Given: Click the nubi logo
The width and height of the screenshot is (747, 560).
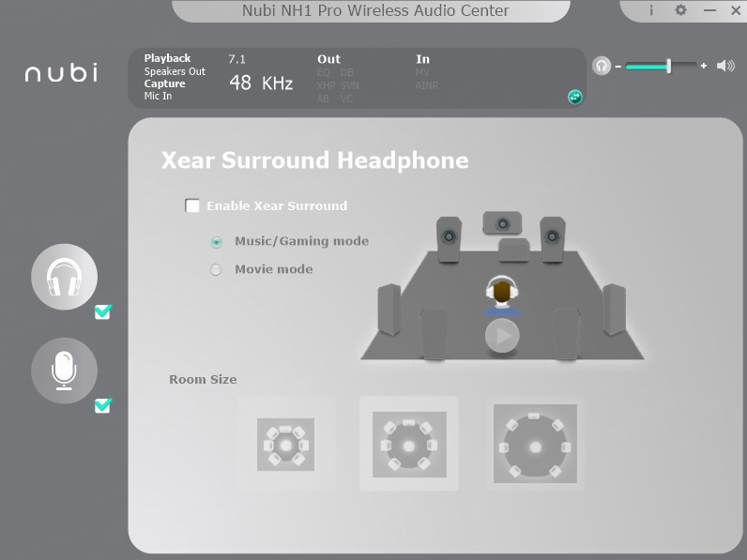Looking at the screenshot, I should (x=61, y=72).
